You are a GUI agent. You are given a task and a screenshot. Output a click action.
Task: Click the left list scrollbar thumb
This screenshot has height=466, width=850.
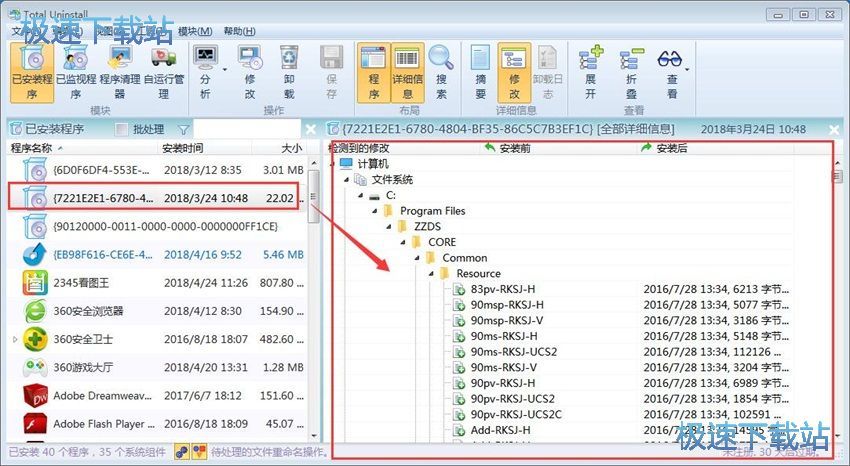(313, 196)
